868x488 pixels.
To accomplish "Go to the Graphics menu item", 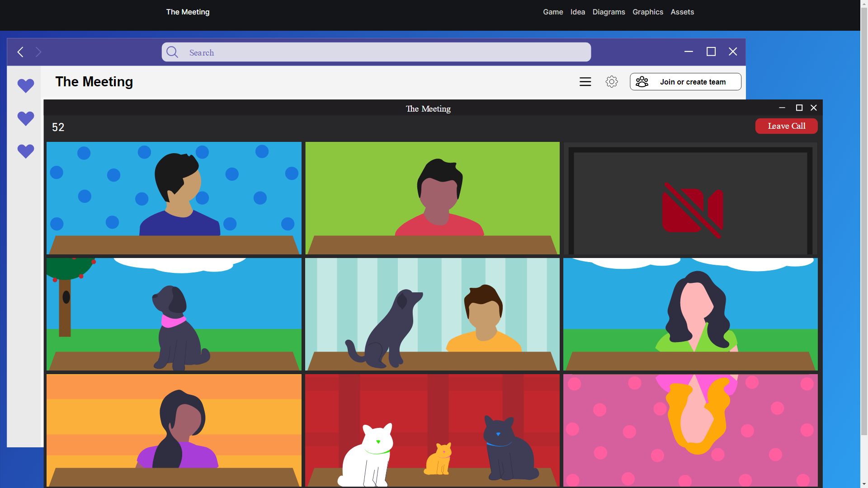I will coord(647,12).
